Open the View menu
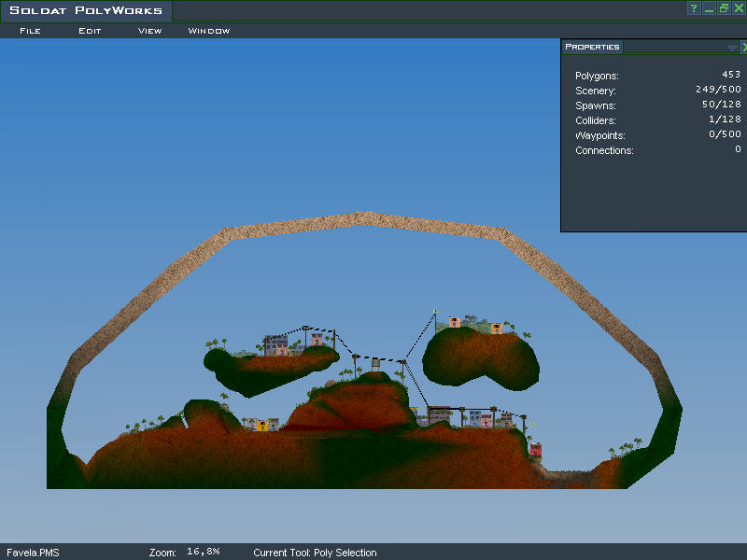 pos(149,31)
